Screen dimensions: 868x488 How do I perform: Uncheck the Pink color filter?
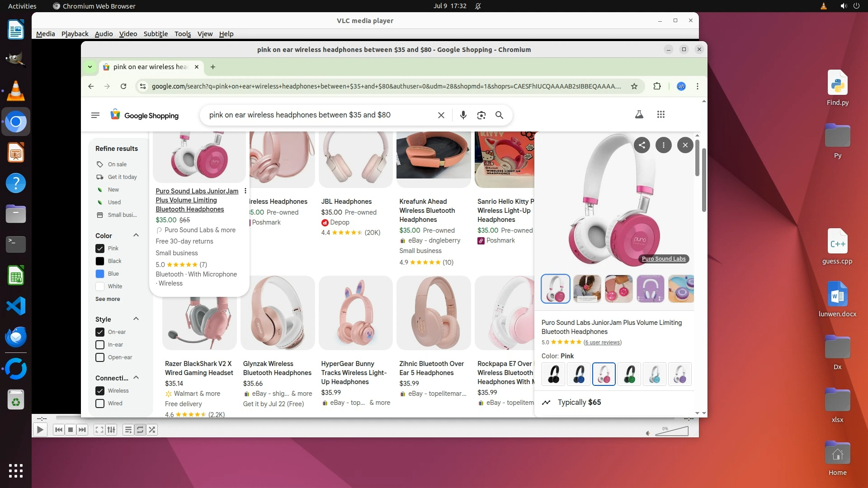pyautogui.click(x=100, y=249)
